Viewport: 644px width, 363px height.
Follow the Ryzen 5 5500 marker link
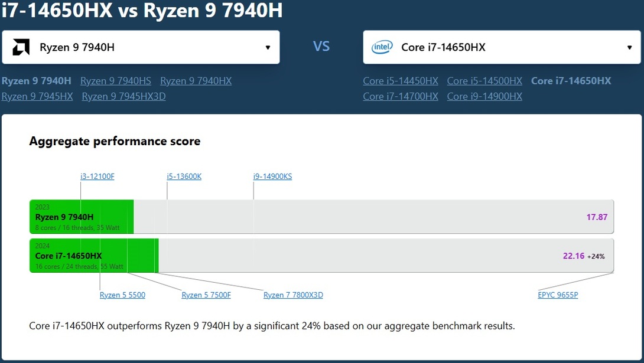[122, 295]
